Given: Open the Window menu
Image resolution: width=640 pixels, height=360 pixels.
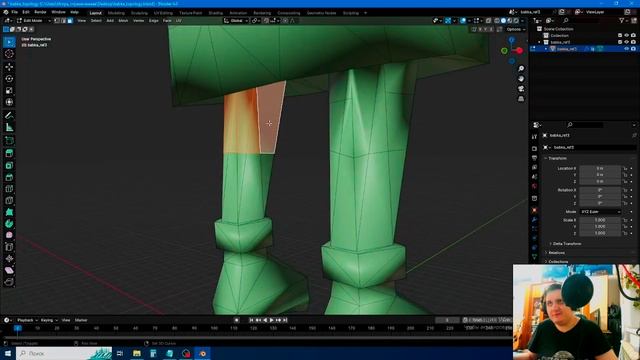Looking at the screenshot, I should [x=58, y=12].
